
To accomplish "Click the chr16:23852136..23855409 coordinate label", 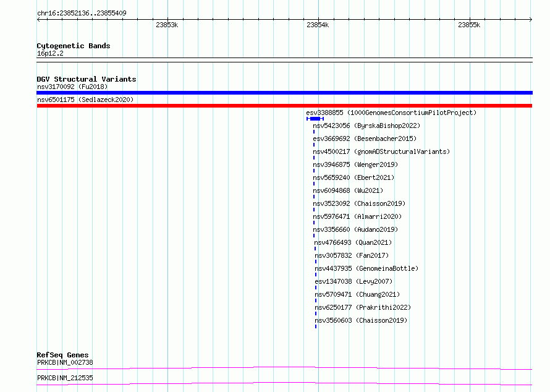I will point(82,13).
